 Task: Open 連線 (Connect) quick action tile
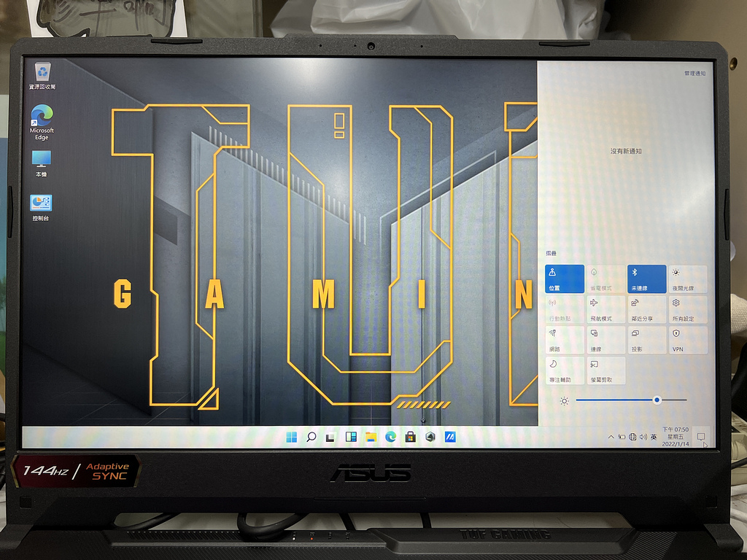click(606, 340)
